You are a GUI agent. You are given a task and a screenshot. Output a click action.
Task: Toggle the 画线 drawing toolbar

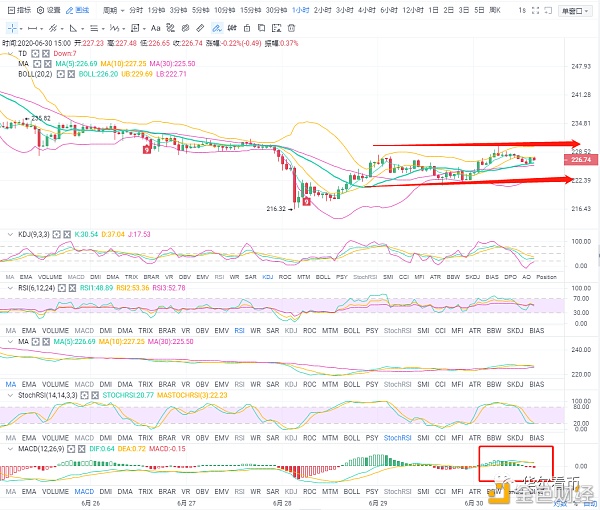point(78,10)
